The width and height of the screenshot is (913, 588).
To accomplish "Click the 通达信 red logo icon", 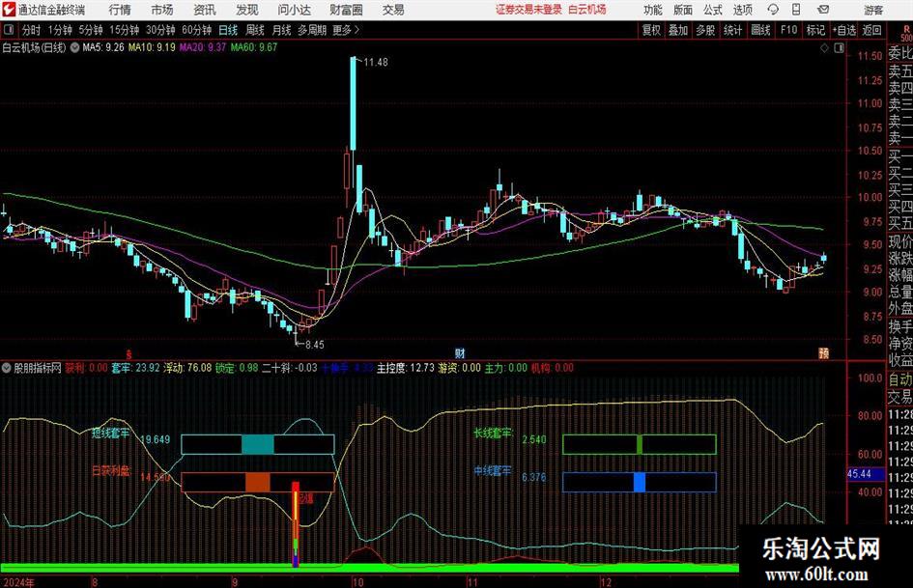I will (9, 10).
